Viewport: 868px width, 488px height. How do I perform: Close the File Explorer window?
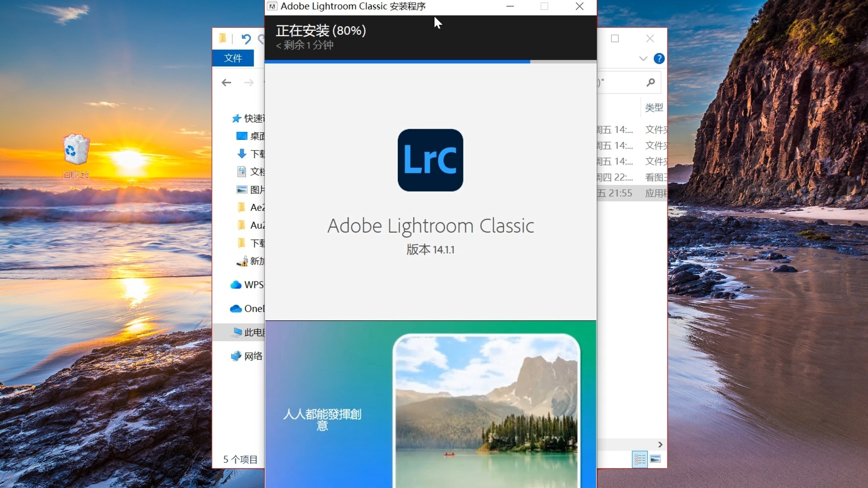tap(650, 38)
